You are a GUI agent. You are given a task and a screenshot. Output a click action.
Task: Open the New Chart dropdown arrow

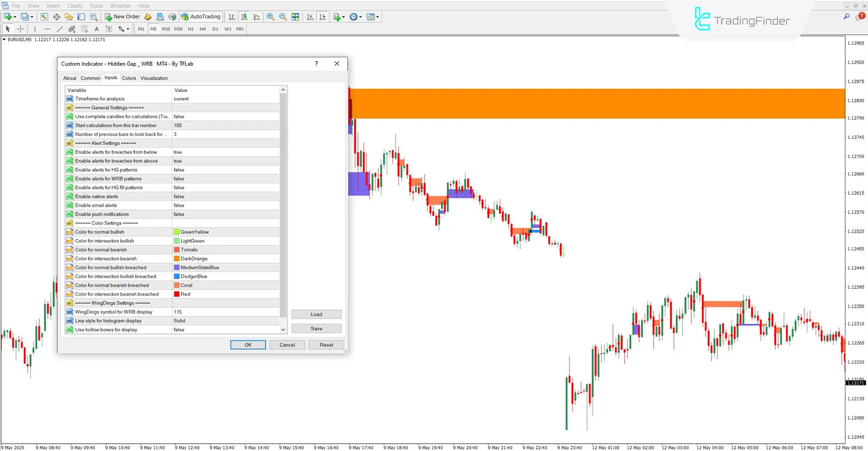15,17
